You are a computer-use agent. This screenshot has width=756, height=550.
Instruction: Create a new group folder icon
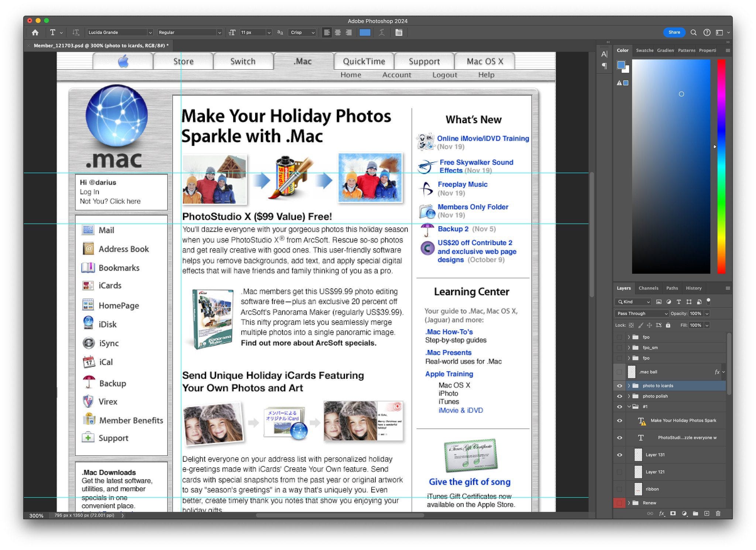(695, 513)
